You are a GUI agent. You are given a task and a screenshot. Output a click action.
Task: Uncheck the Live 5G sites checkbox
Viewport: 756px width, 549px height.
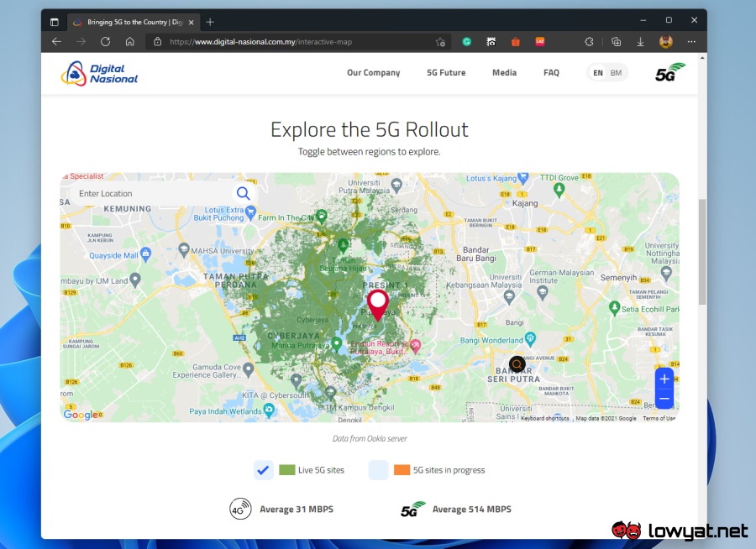click(x=264, y=470)
